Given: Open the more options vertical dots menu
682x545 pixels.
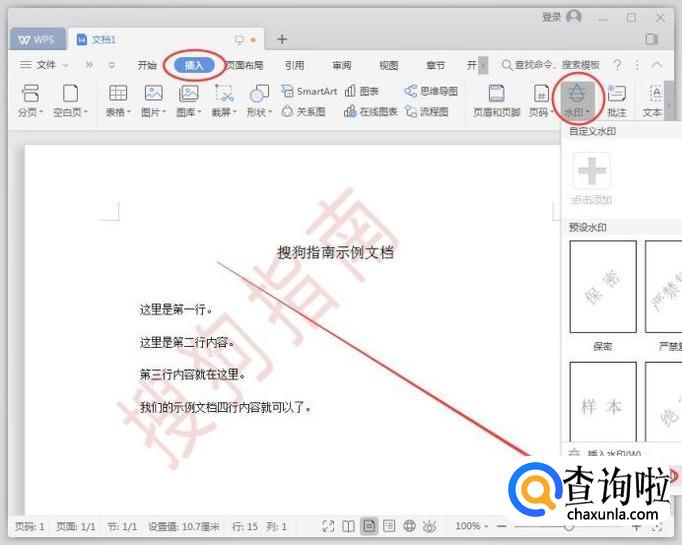Looking at the screenshot, I should point(637,65).
